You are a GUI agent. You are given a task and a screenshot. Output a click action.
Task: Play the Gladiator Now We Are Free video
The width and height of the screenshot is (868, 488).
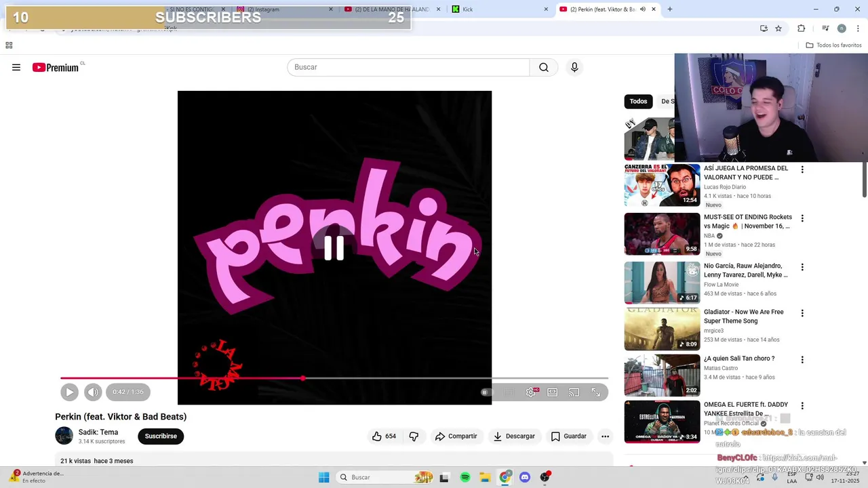point(662,329)
